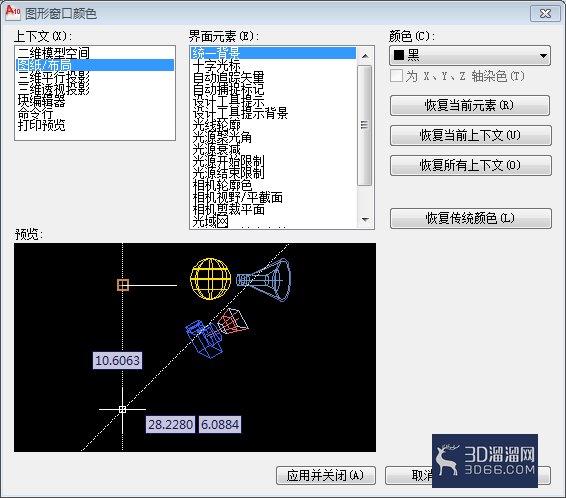Select 设计工具提示背景 interface element

click(273, 113)
